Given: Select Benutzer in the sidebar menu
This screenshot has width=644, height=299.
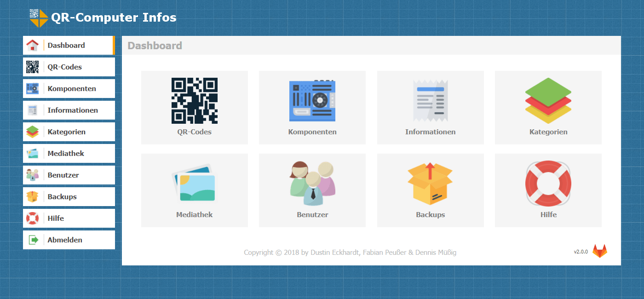Looking at the screenshot, I should click(69, 175).
